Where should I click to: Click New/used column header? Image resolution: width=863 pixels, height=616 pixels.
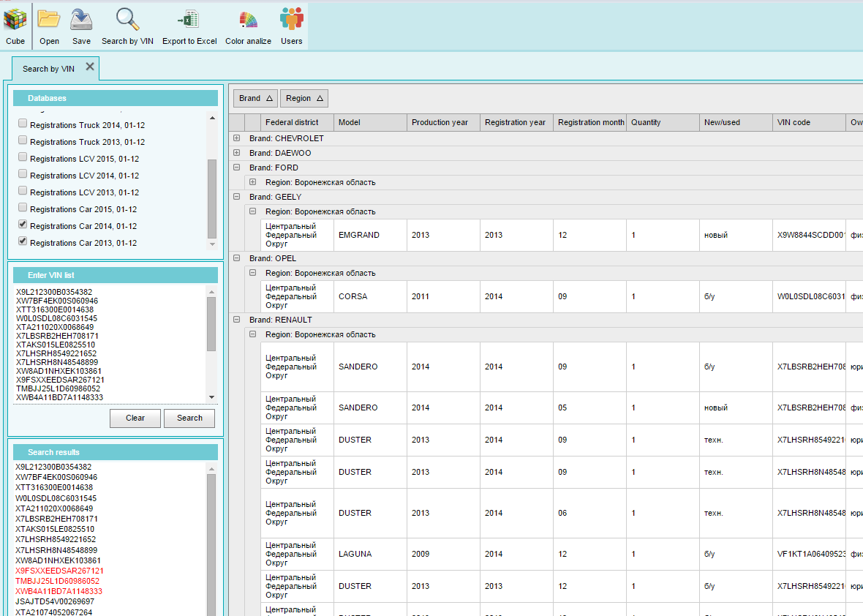pyautogui.click(x=736, y=122)
